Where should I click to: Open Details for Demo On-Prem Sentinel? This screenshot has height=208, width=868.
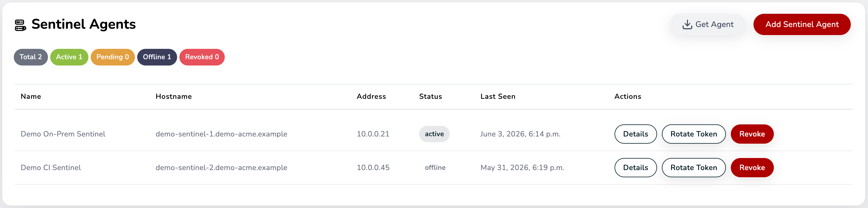[x=635, y=134]
